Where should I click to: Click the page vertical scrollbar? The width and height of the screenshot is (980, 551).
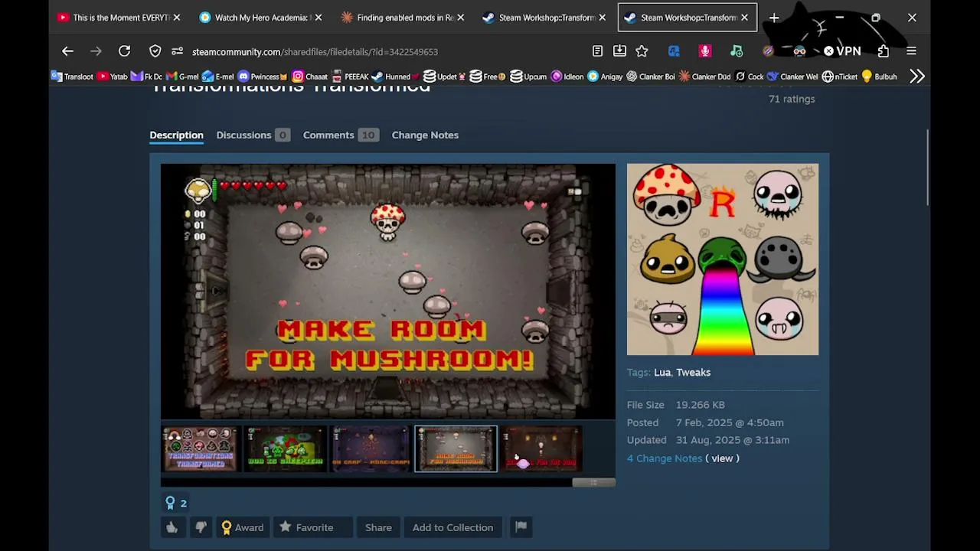[927, 168]
